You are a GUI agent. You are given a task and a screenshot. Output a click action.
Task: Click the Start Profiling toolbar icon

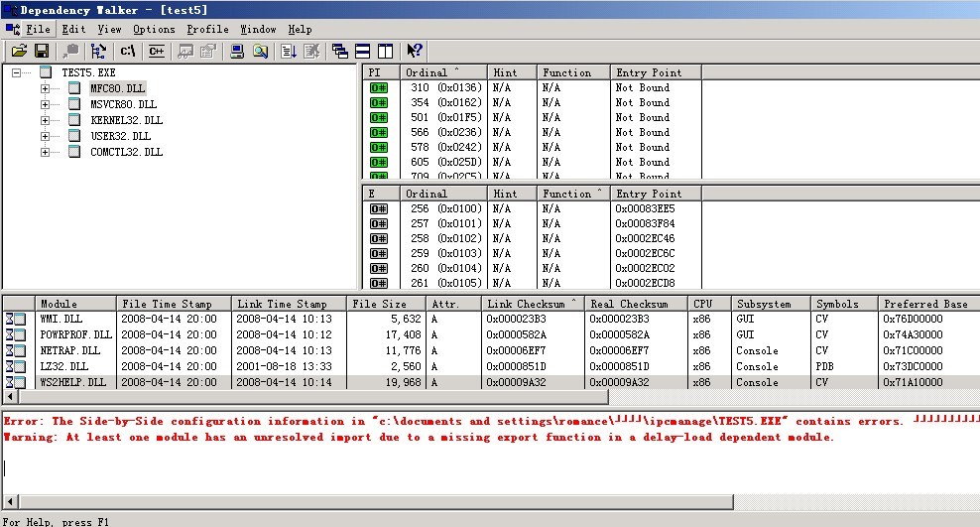(x=289, y=51)
